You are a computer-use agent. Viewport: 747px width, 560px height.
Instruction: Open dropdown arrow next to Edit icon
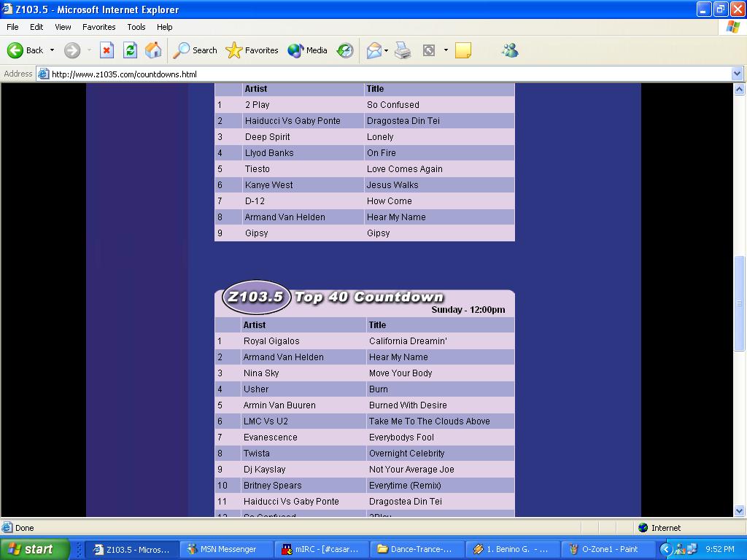(446, 50)
